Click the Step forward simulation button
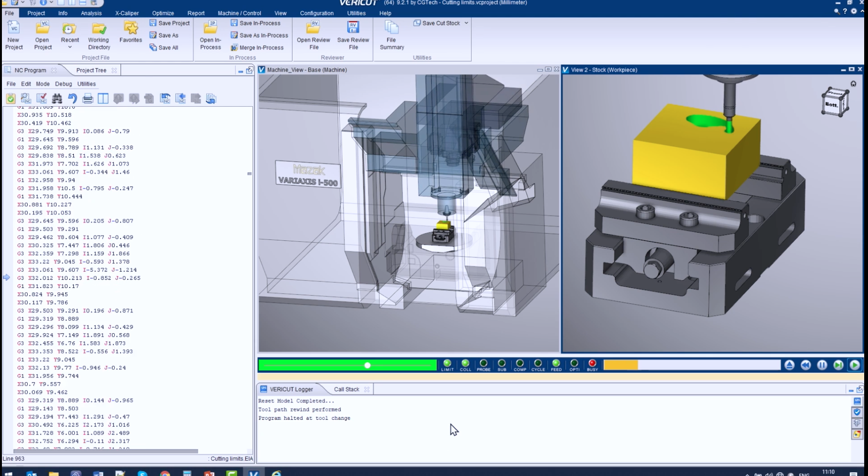This screenshot has height=476, width=868. pyautogui.click(x=838, y=365)
